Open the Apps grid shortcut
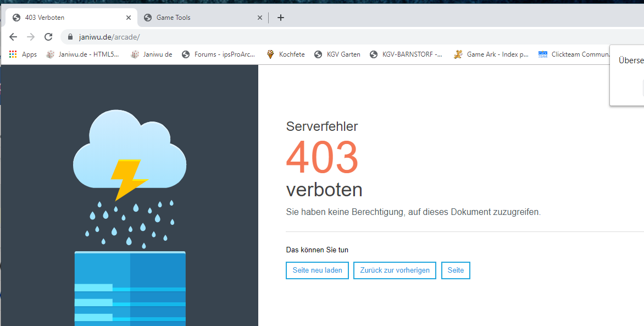Screen dimensions: 644x326 (x=23, y=54)
